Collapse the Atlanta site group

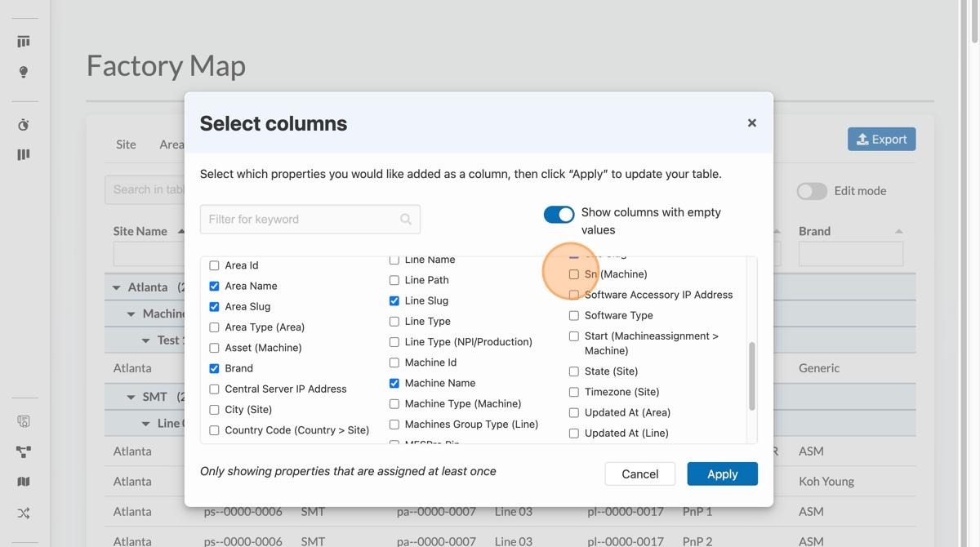click(114, 287)
